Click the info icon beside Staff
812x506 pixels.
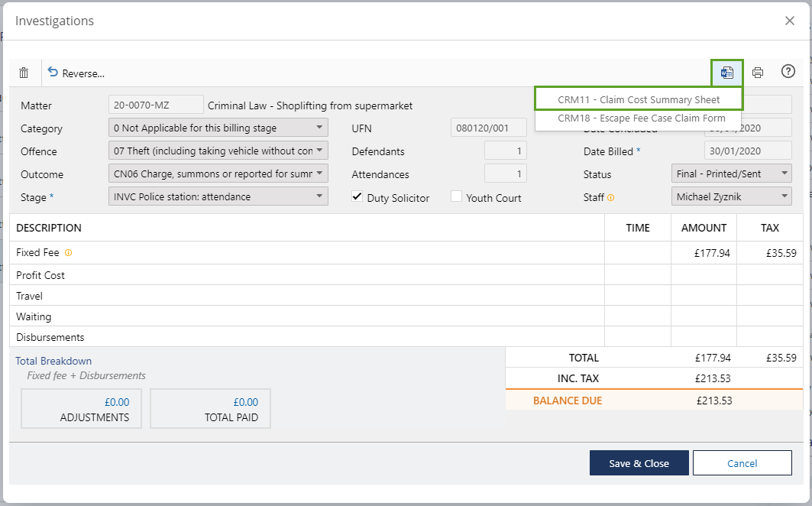[610, 198]
